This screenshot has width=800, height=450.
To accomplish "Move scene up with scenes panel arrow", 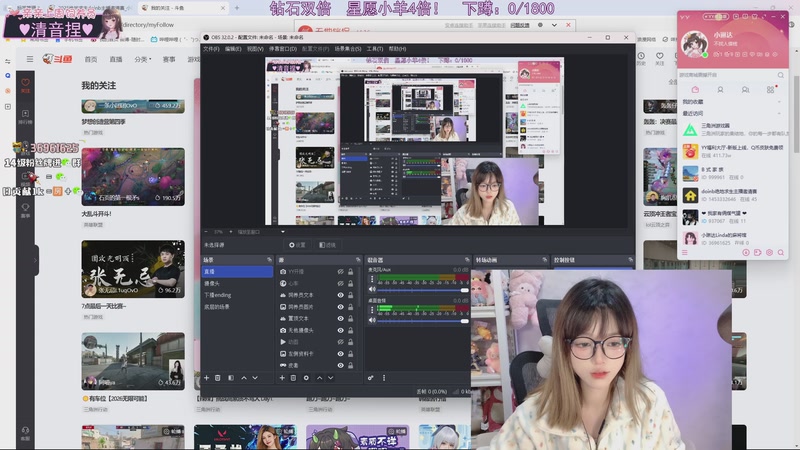I will (244, 378).
